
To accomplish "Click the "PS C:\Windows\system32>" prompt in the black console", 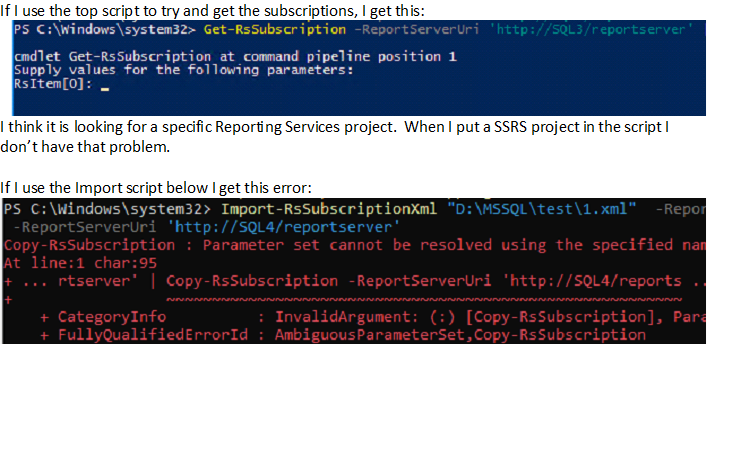I will 108,209.
